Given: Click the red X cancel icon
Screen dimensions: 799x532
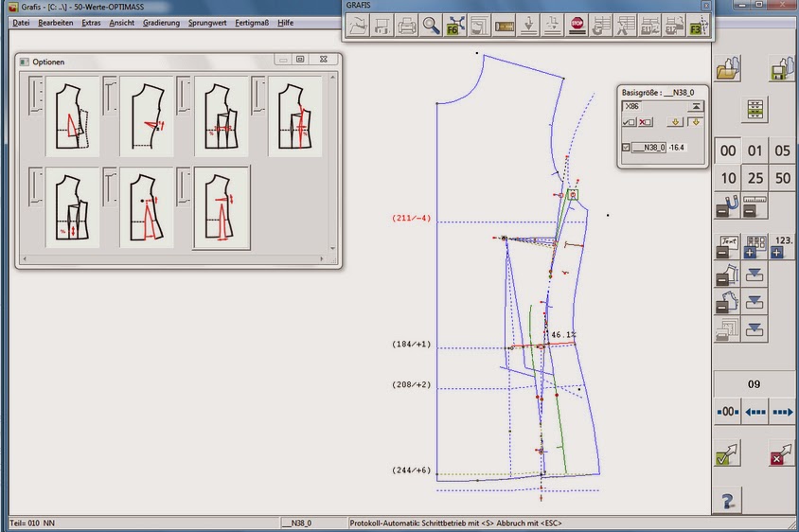Looking at the screenshot, I should point(782,454).
